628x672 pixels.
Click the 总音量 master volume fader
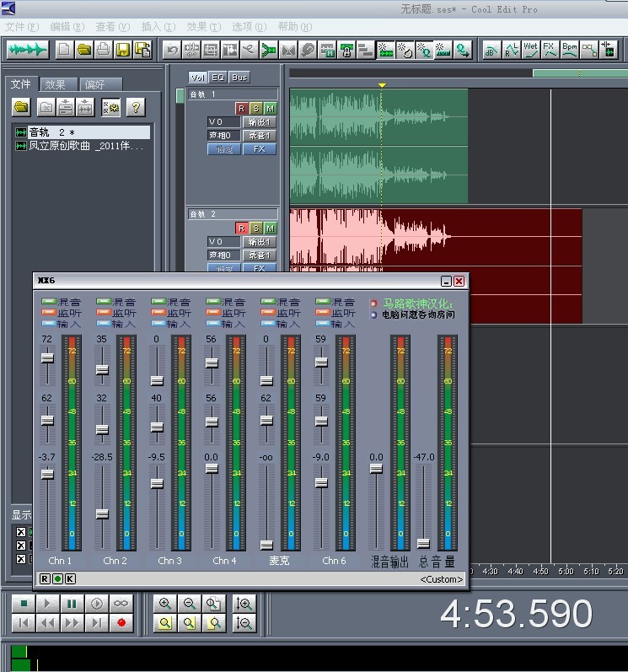pos(423,543)
